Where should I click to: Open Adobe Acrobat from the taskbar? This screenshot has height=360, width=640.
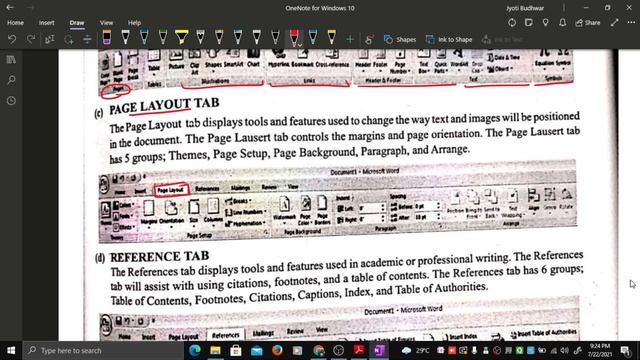(x=359, y=350)
